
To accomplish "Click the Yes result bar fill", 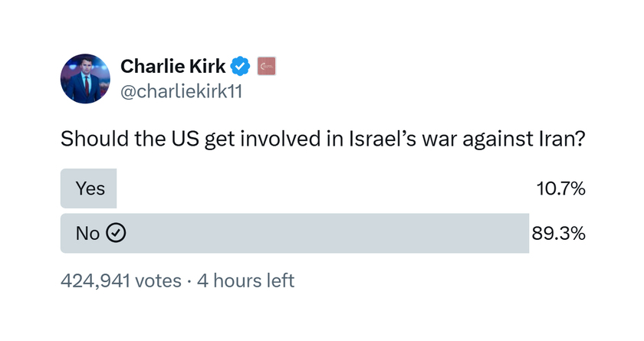I will pyautogui.click(x=88, y=189).
